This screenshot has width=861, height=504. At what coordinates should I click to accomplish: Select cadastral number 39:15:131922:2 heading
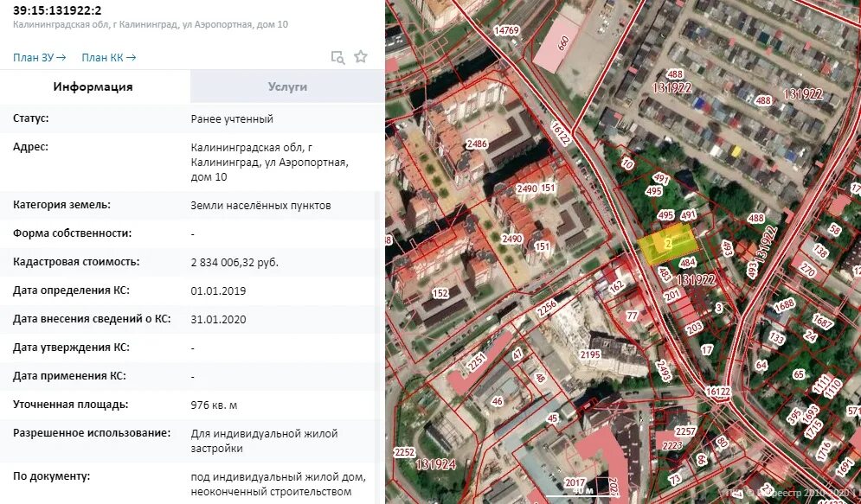point(57,10)
